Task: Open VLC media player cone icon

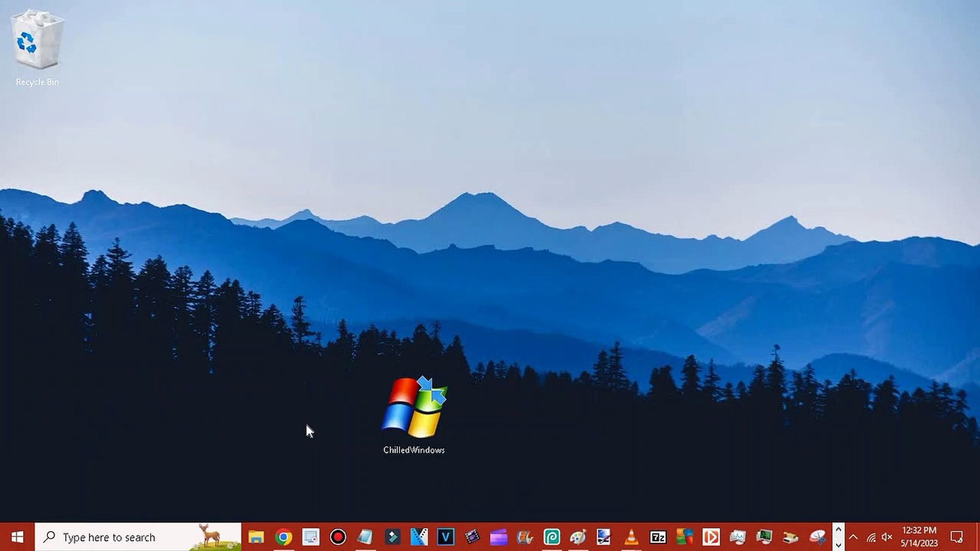Action: [x=631, y=537]
